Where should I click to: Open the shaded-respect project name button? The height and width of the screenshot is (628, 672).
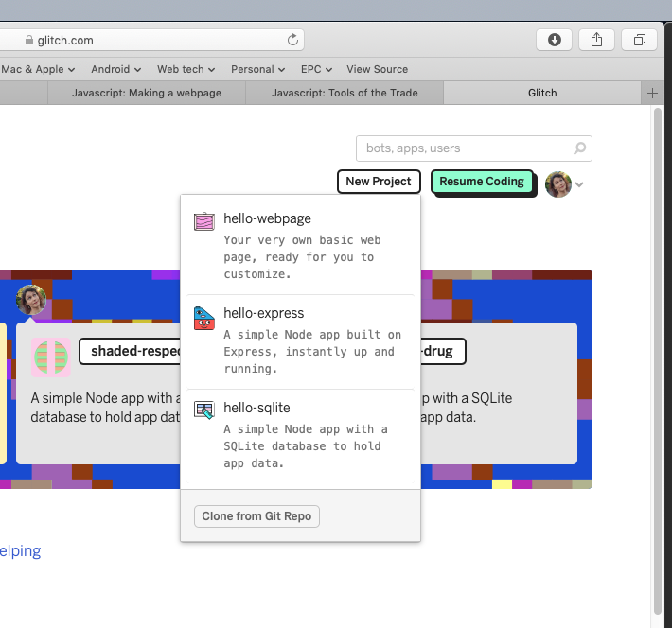coord(130,351)
